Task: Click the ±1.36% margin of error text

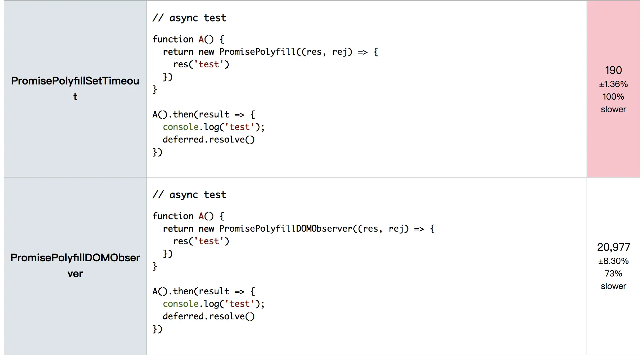Action: 613,84
